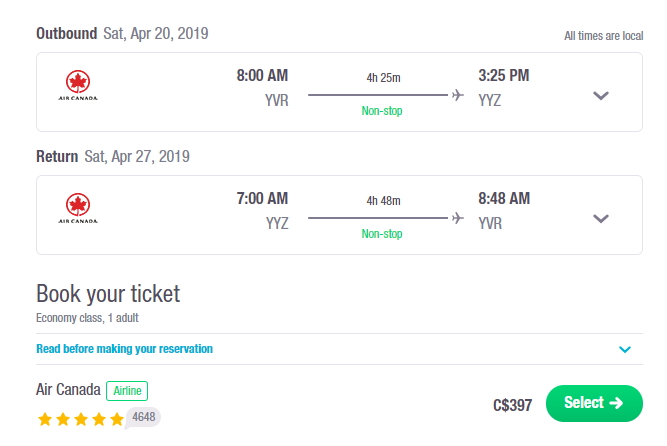Click the Air Canada logo on outbound flight
667x446 pixels.
point(78,86)
